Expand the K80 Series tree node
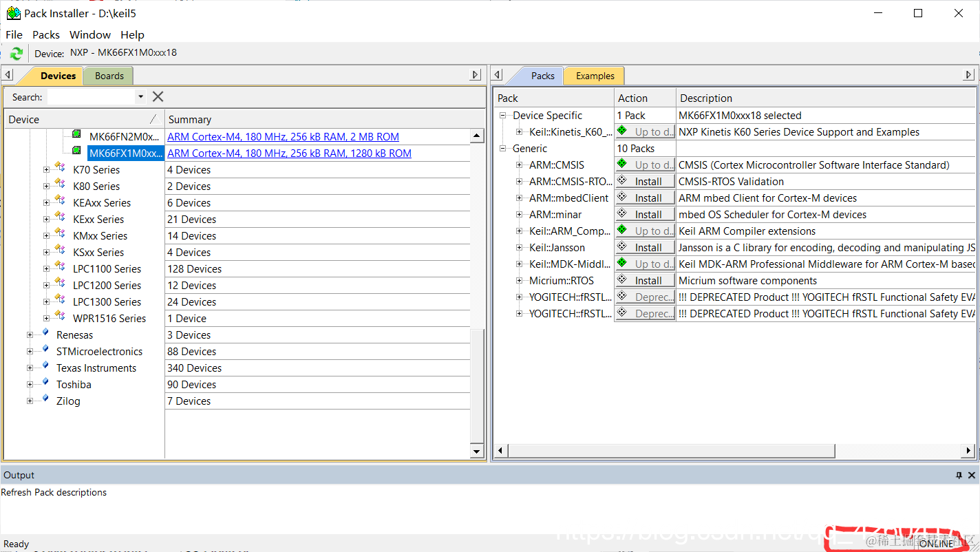Image resolution: width=980 pixels, height=552 pixels. 46,187
